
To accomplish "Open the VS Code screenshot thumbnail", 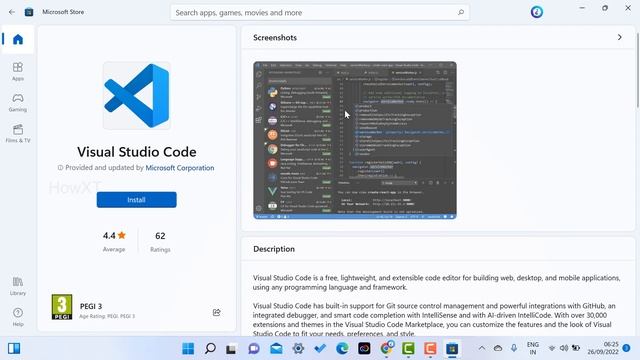I will pyautogui.click(x=355, y=140).
